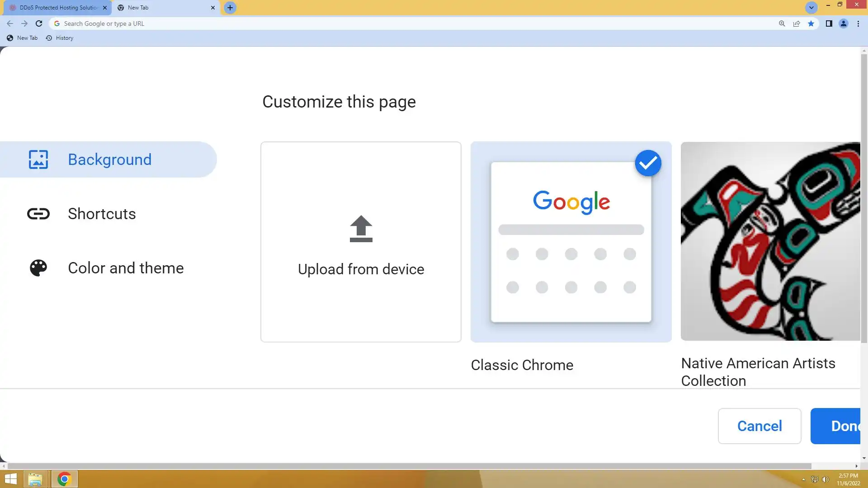
Task: Show hidden system tray icons
Action: click(803, 479)
